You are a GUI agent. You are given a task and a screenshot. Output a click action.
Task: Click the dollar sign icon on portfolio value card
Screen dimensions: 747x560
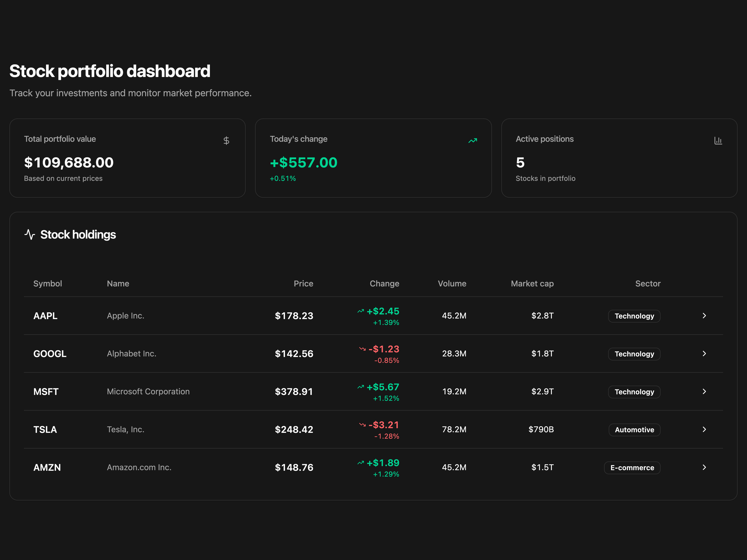226,140
